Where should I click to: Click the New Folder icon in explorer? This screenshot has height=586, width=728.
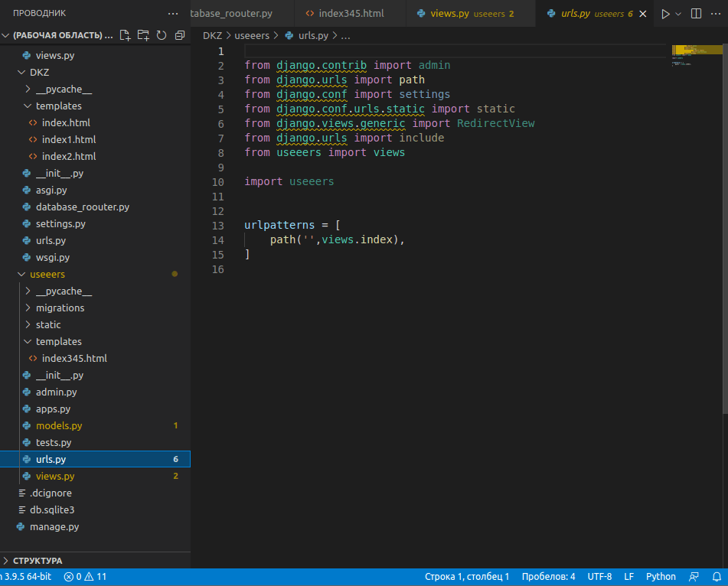[143, 35]
